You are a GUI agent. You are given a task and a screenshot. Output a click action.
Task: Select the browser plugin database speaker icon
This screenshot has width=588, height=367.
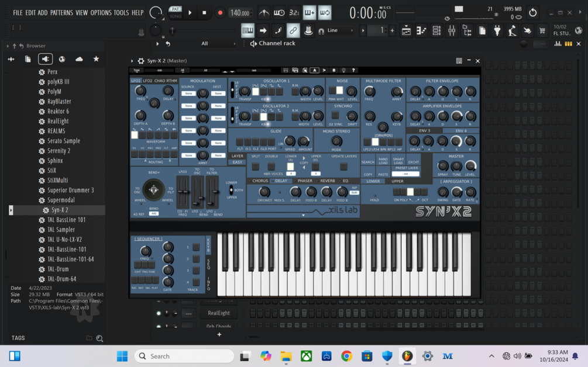(45, 59)
